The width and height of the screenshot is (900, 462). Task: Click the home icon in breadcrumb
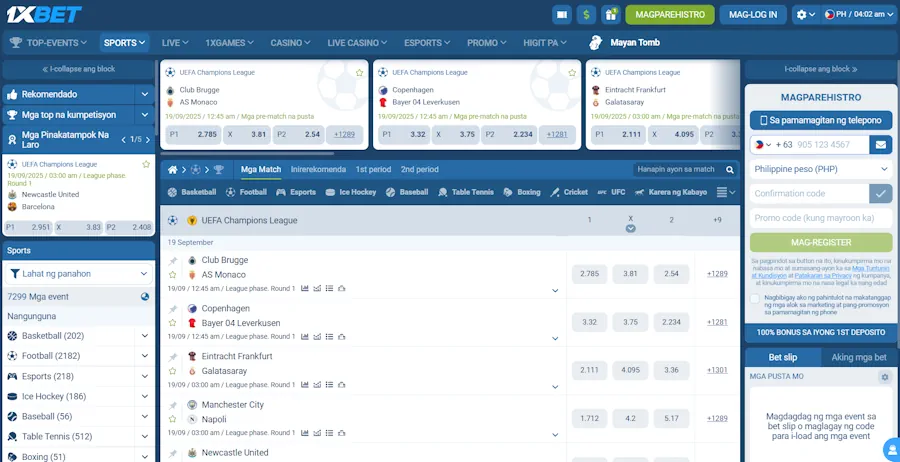pos(172,170)
